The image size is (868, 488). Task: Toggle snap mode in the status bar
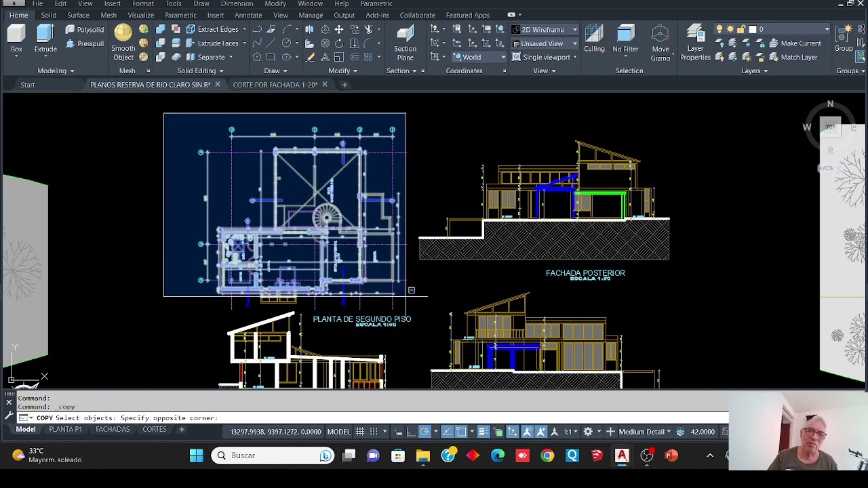pyautogui.click(x=374, y=432)
